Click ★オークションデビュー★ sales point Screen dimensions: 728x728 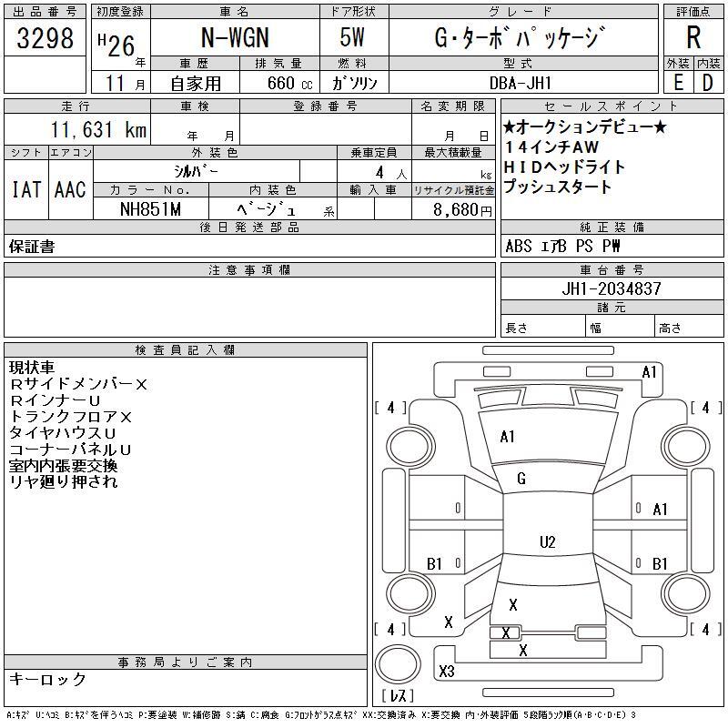tap(585, 126)
